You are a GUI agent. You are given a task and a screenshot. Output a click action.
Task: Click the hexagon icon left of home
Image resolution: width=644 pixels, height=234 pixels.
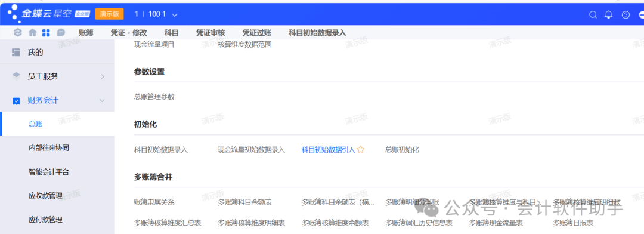17,32
